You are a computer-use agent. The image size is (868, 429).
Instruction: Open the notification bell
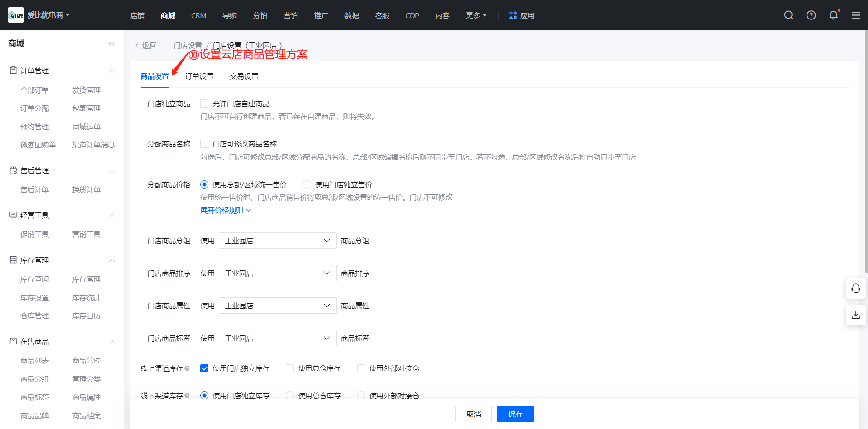834,15
